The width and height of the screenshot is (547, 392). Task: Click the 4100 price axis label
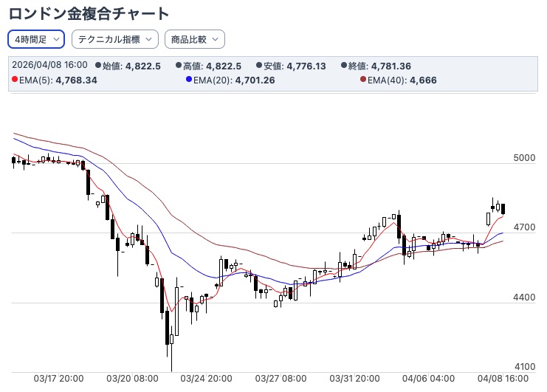(x=524, y=367)
